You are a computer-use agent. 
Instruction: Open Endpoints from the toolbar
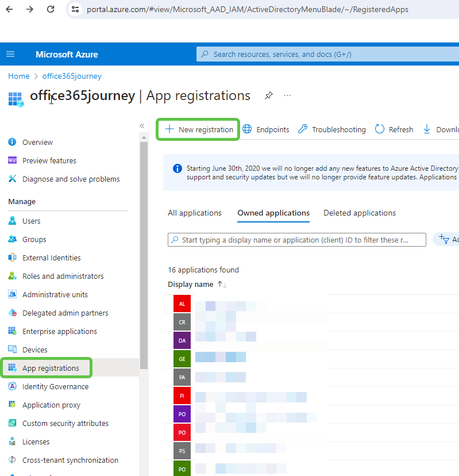pyautogui.click(x=265, y=129)
